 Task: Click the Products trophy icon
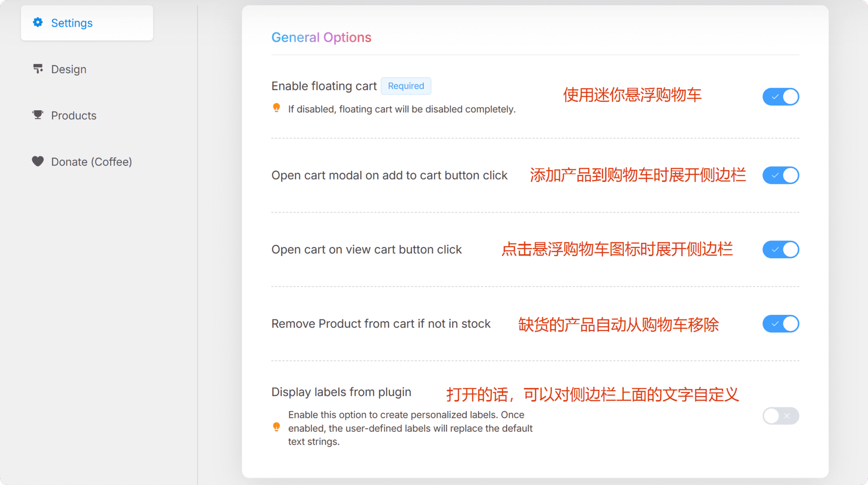[37, 115]
